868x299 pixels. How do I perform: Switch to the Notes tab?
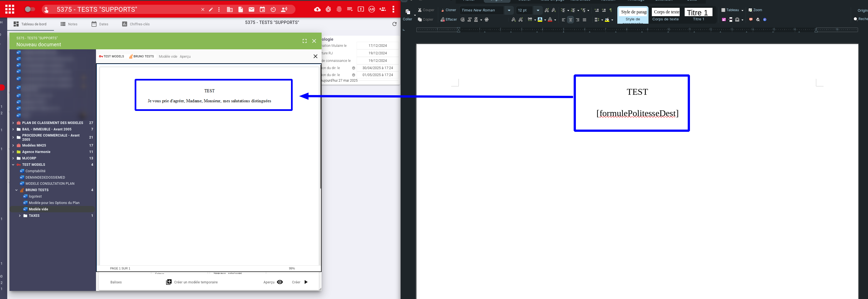69,24
